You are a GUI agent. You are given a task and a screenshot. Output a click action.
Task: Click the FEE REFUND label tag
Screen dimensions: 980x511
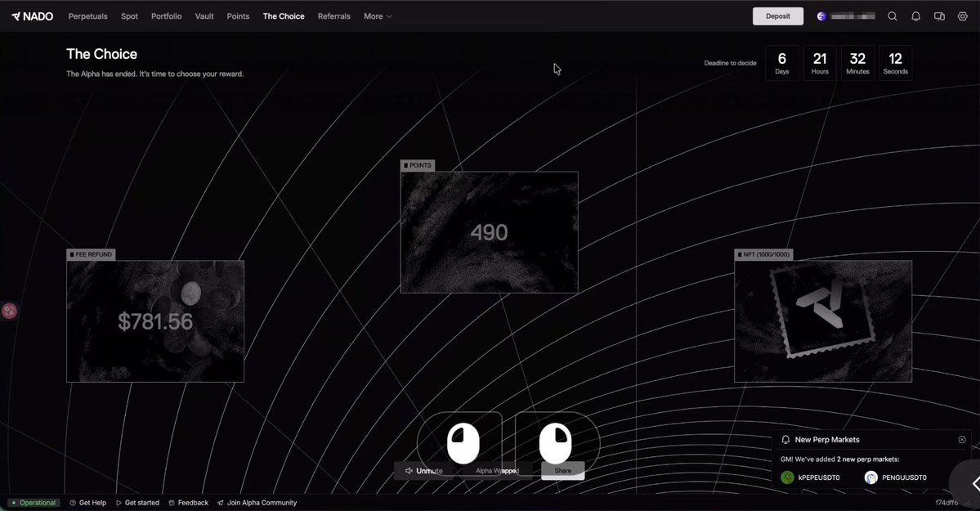(92, 254)
